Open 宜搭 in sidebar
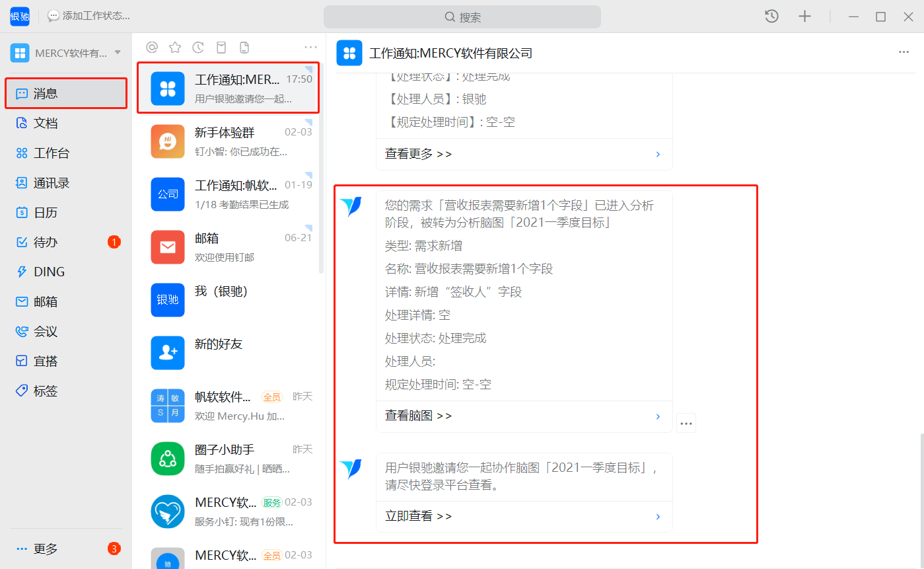Screen dimensions: 924x569 pyautogui.click(x=66, y=361)
